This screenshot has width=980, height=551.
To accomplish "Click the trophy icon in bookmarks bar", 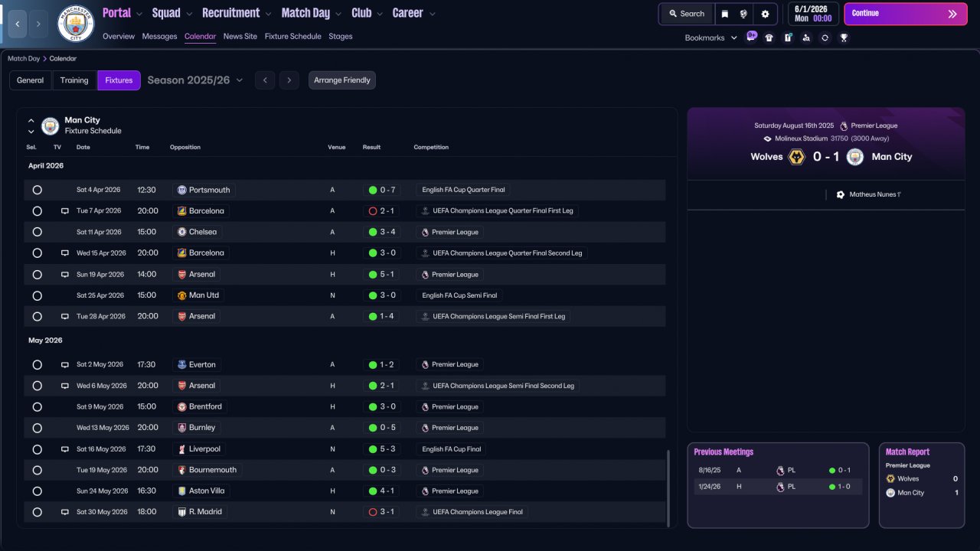I will (x=844, y=37).
